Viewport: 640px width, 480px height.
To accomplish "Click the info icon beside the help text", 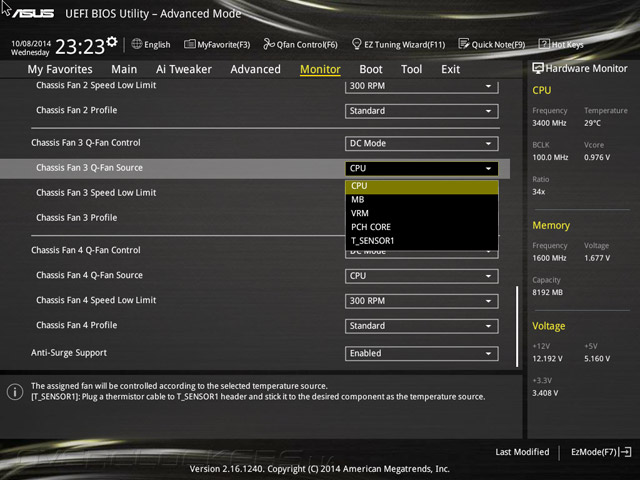I will (15, 392).
